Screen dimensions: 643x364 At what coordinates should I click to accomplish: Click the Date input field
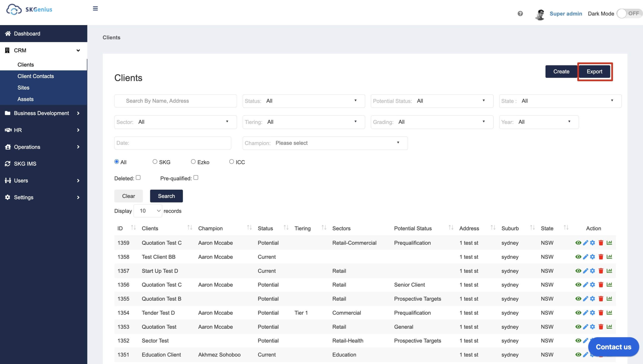pos(173,143)
